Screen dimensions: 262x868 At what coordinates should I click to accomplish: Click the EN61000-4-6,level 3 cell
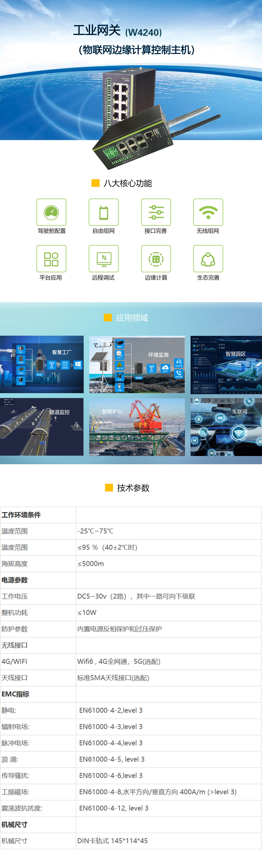pyautogui.click(x=169, y=775)
